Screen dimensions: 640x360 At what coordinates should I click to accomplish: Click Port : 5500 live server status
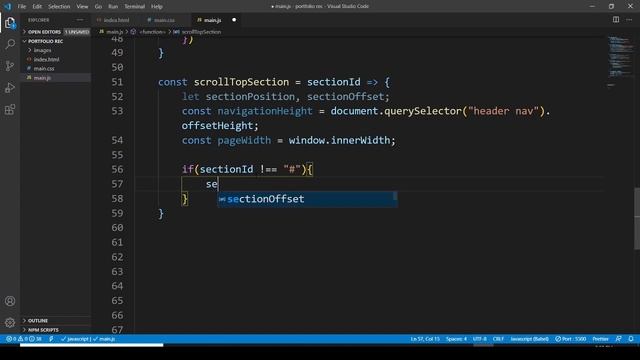point(571,339)
